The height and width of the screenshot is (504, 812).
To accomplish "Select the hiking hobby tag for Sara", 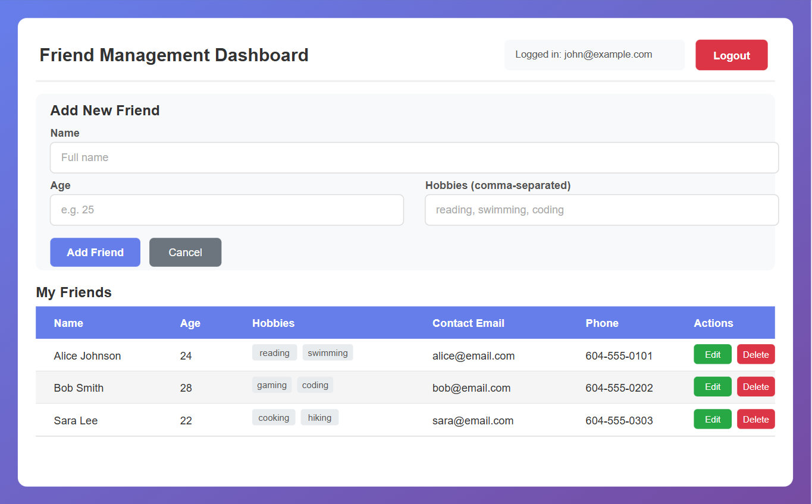I will pyautogui.click(x=319, y=417).
